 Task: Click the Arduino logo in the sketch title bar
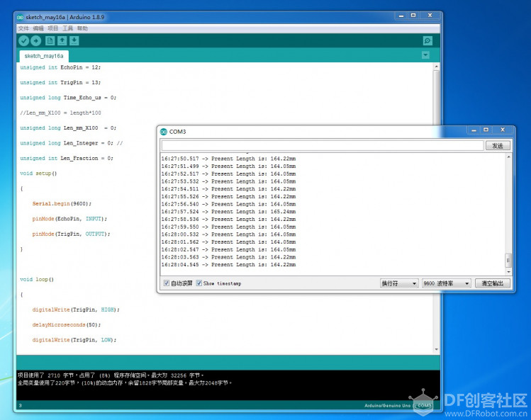click(x=21, y=17)
